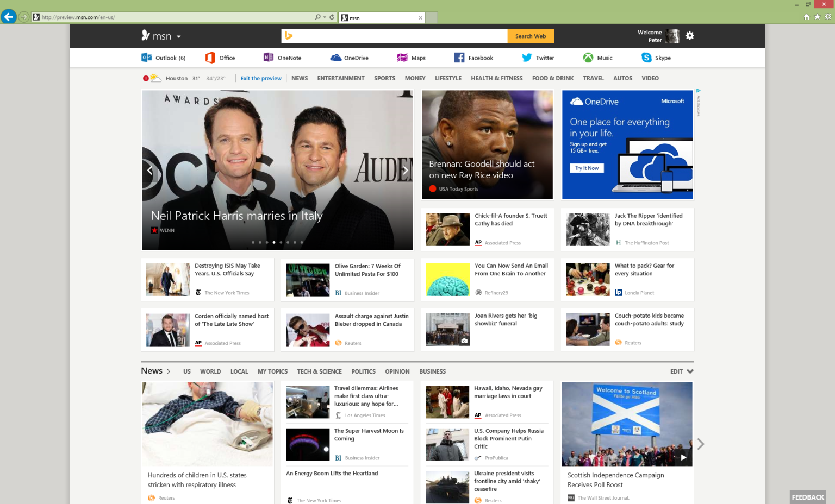Open Twitter from the app bar
The height and width of the screenshot is (504, 835).
click(x=538, y=58)
